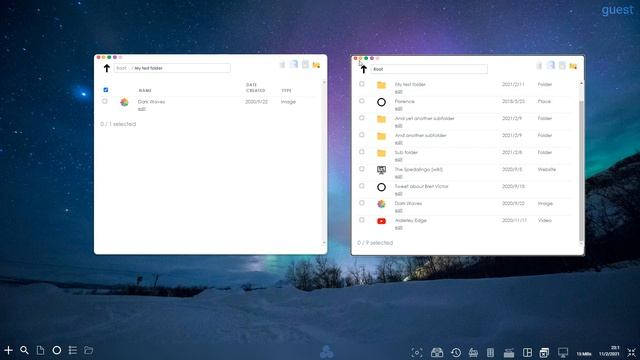
Task: Click edit link under My test folder
Action: 399,92
